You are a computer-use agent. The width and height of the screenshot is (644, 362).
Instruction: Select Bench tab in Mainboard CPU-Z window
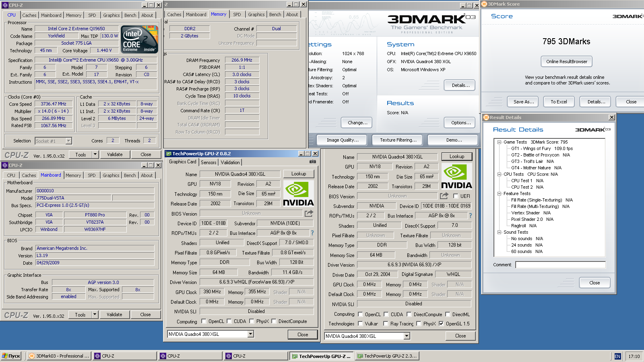point(130,175)
